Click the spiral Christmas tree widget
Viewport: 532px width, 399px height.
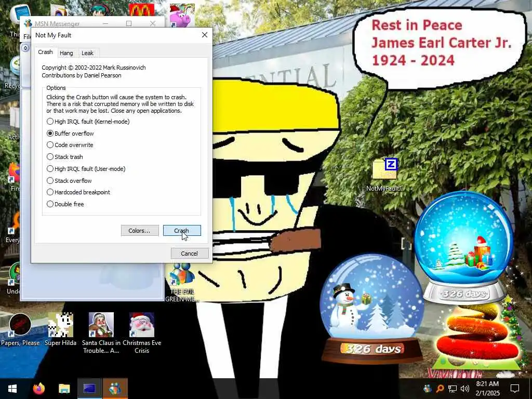coord(479,336)
